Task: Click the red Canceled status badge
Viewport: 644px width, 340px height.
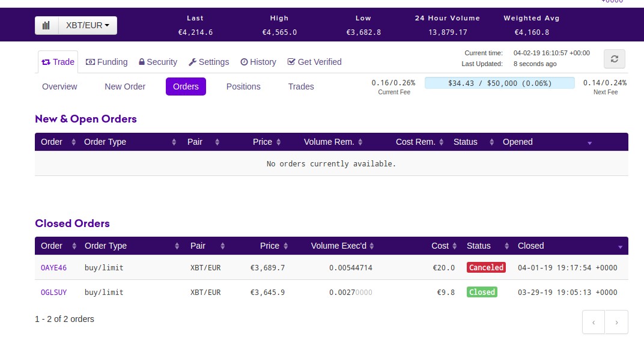Action: point(486,267)
